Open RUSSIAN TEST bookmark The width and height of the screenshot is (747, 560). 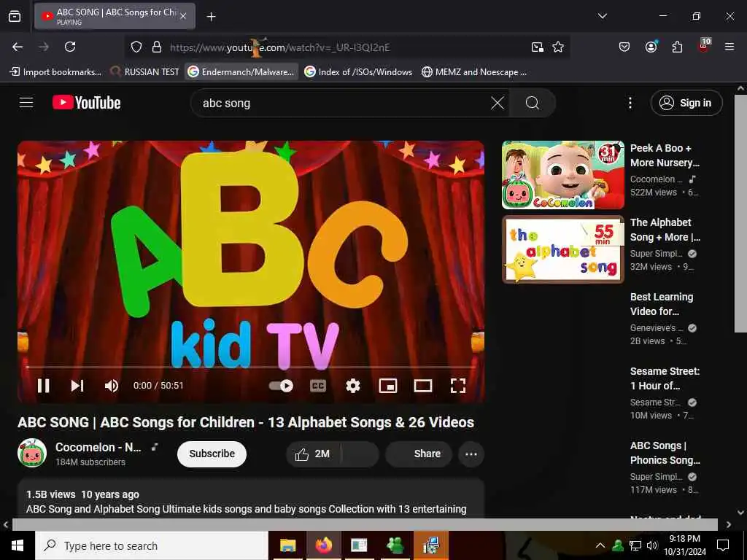tap(145, 72)
